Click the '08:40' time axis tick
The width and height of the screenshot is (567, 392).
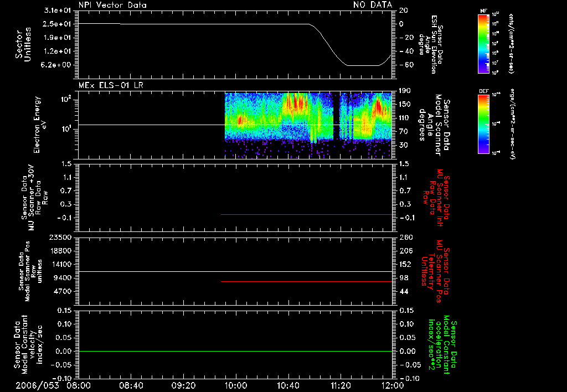coord(131,385)
